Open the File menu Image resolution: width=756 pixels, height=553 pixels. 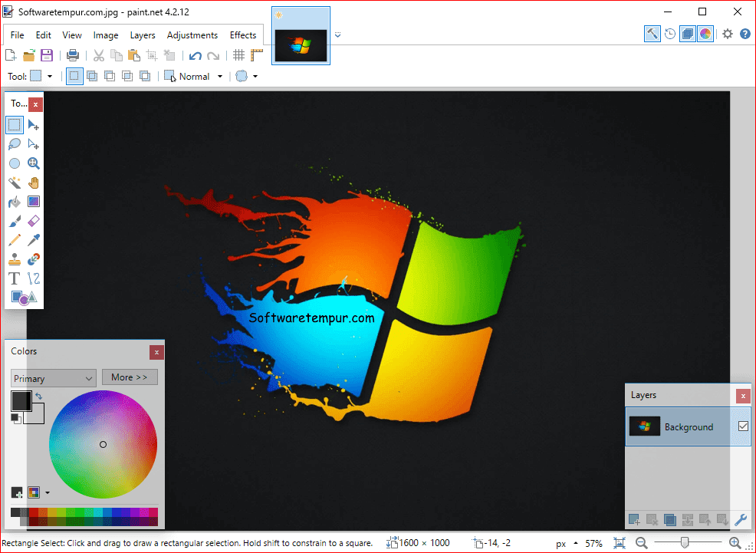pos(17,35)
